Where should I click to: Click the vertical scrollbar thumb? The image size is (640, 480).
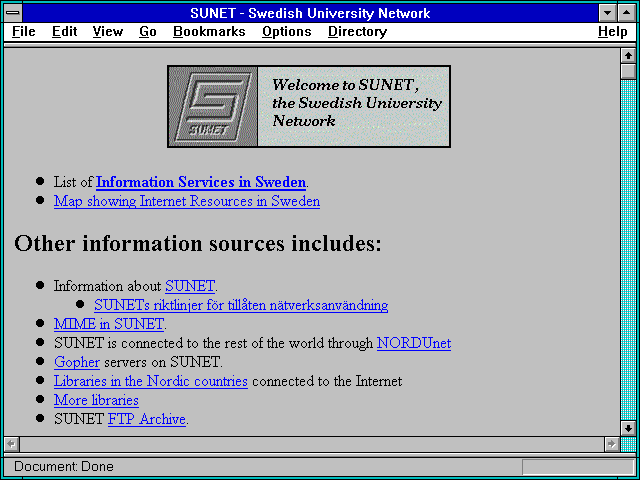click(x=628, y=71)
